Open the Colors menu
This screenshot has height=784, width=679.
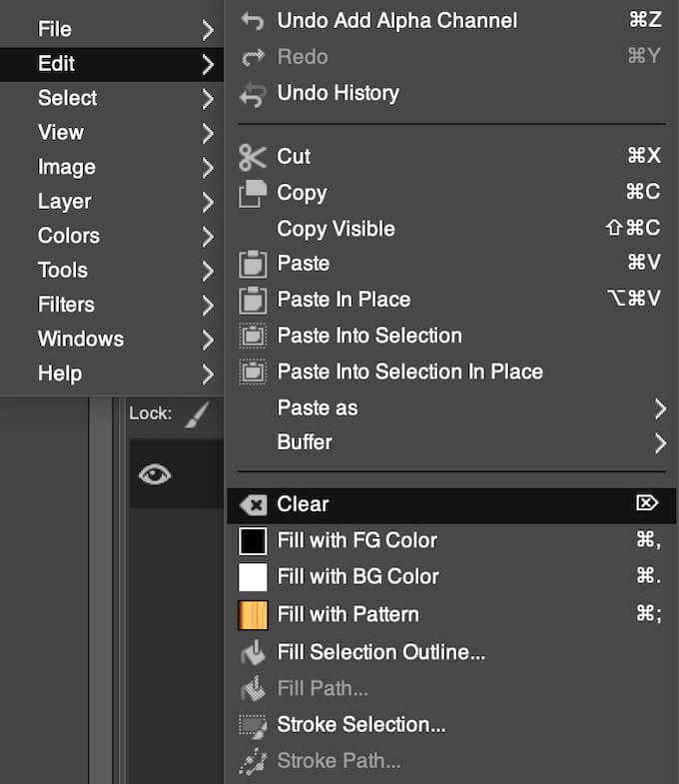coord(69,236)
